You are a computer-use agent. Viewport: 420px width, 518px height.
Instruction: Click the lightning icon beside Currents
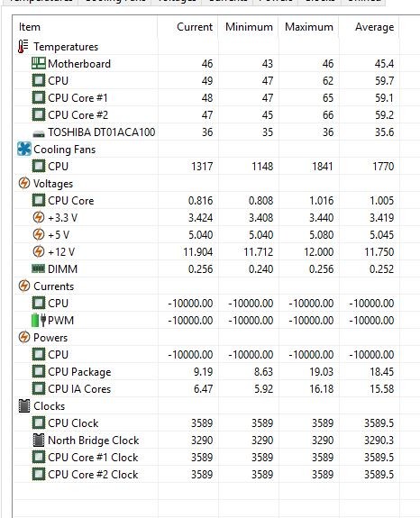pyautogui.click(x=24, y=286)
